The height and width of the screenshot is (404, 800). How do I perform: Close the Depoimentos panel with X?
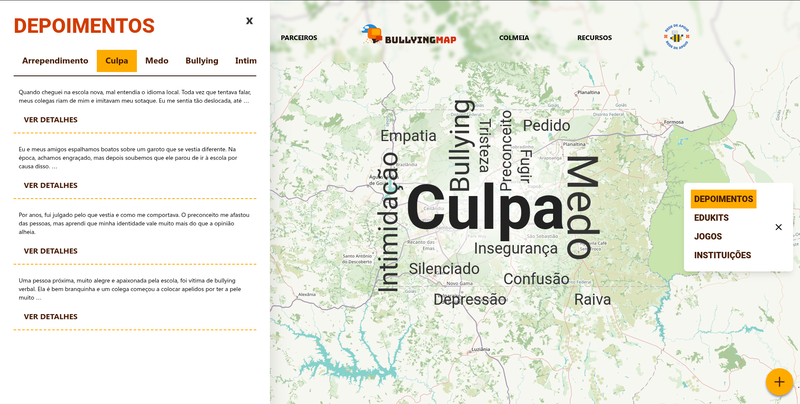point(249,21)
